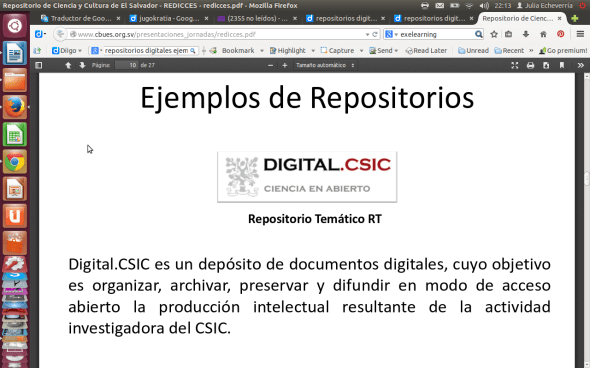Open PDF viewer additional tools chevron
The width and height of the screenshot is (590, 368).
coord(581,65)
